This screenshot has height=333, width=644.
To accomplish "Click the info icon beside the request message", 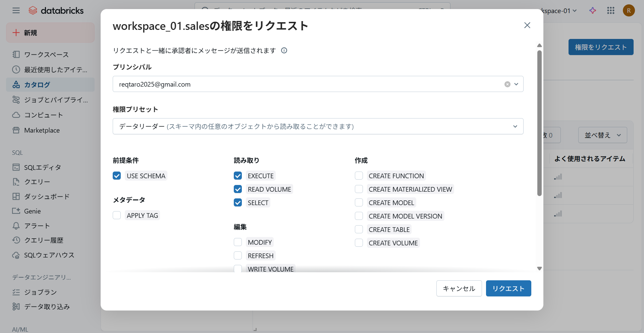I will (x=284, y=51).
